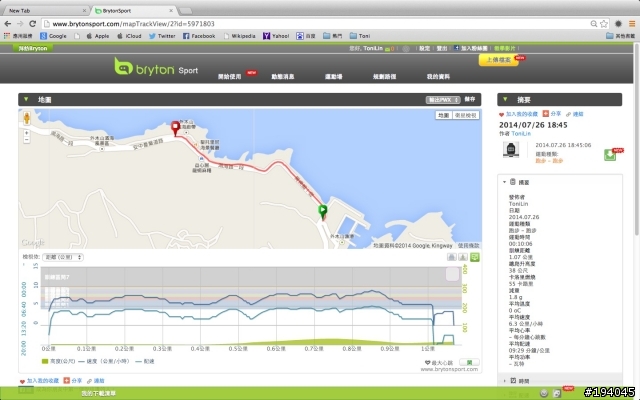Click the chain link icon in the summary panel

568,114
